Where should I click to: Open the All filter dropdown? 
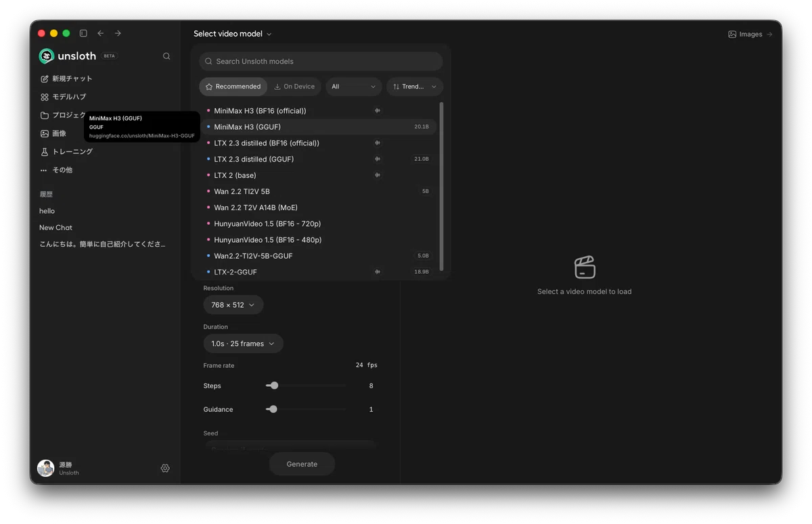click(354, 87)
